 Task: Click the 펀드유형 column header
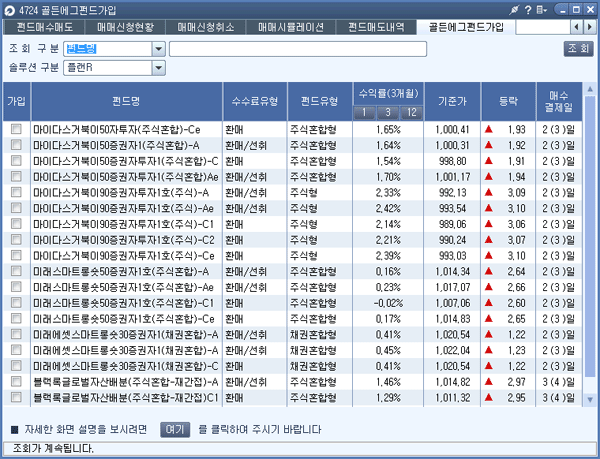tap(320, 101)
